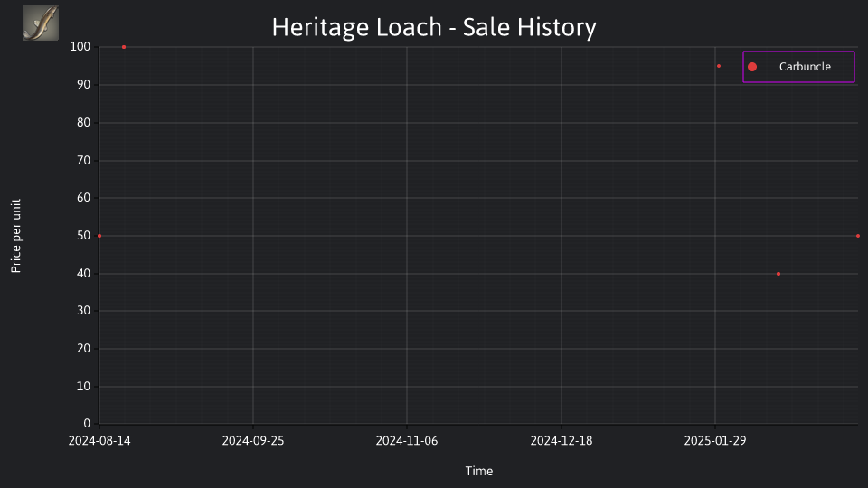Click the 2024-11-06 date axis label

coord(407,441)
